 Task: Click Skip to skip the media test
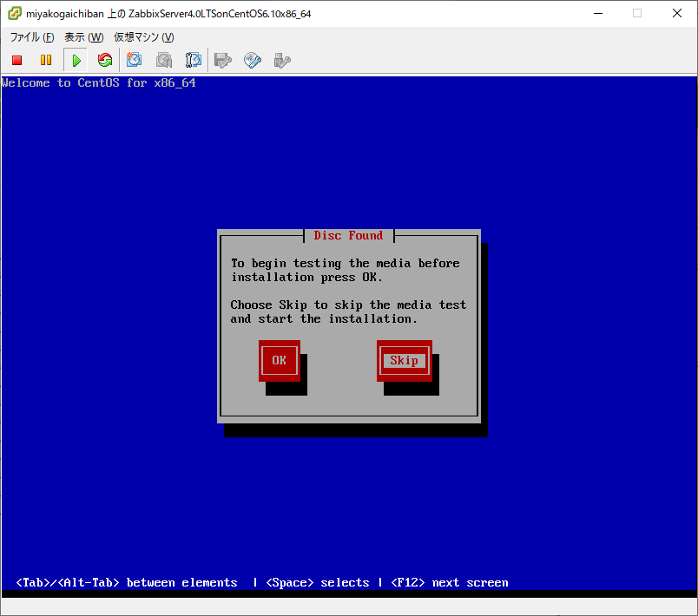click(405, 361)
